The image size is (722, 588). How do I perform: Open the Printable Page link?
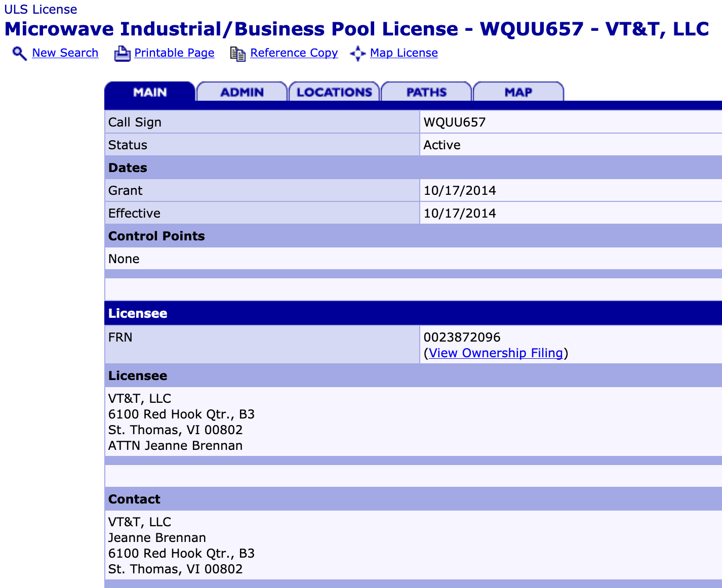(174, 53)
